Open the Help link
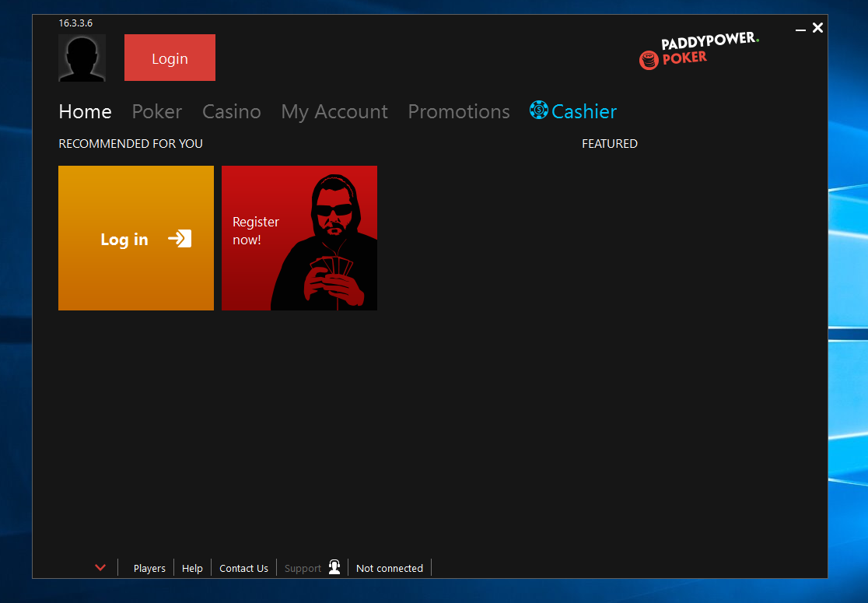 tap(192, 568)
